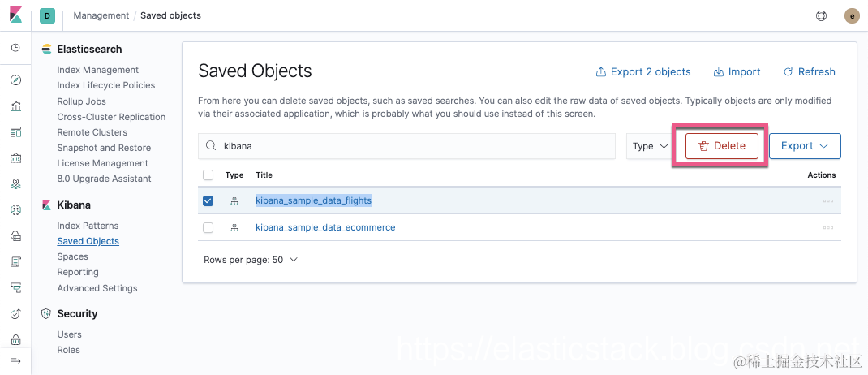Open the kibana_sample_data_flights link
The height and width of the screenshot is (375, 868).
pyautogui.click(x=313, y=200)
